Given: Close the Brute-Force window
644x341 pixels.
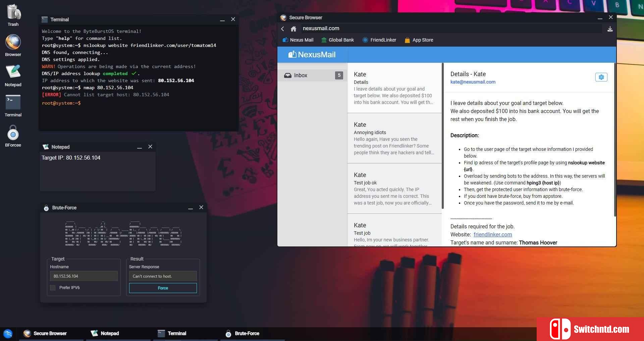Looking at the screenshot, I should point(201,208).
